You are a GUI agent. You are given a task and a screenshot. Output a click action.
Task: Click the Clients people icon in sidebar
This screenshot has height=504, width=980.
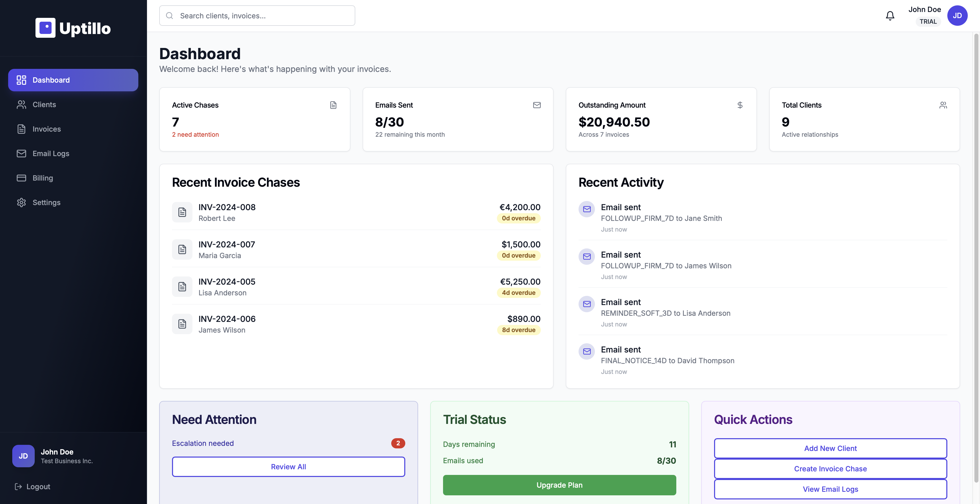coord(21,105)
